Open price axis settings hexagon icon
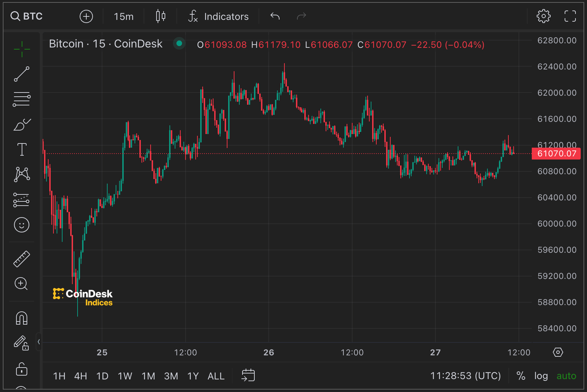This screenshot has width=587, height=392. [558, 352]
